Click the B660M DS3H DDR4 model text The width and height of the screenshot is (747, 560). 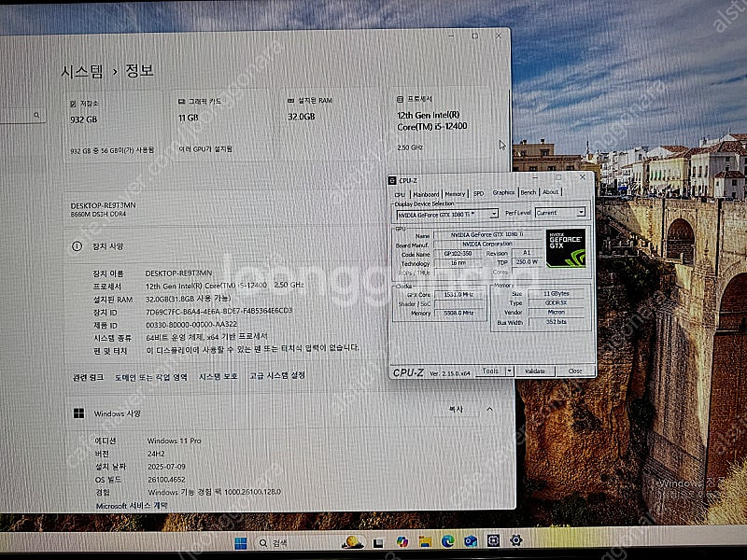coord(98,215)
